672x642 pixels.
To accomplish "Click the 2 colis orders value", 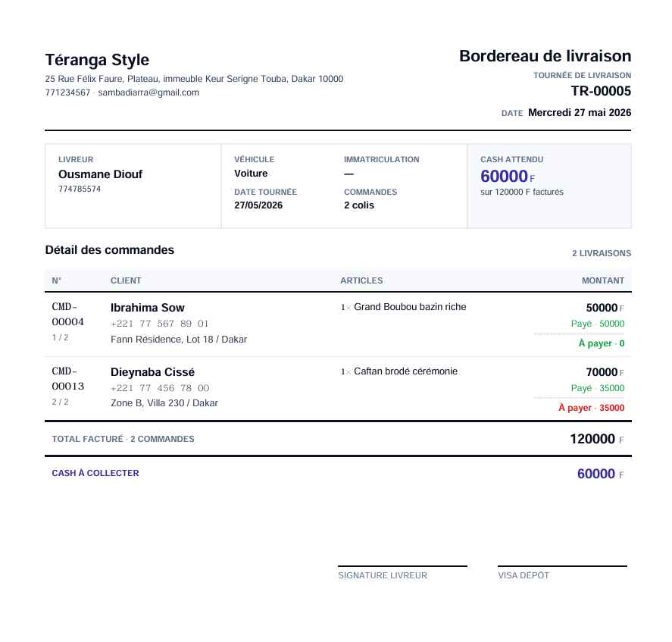I will (x=359, y=205).
